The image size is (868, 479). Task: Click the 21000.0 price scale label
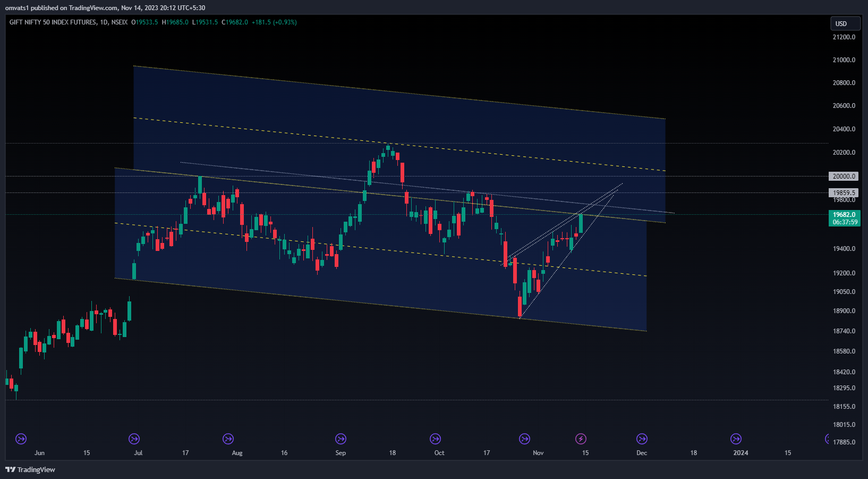point(844,60)
